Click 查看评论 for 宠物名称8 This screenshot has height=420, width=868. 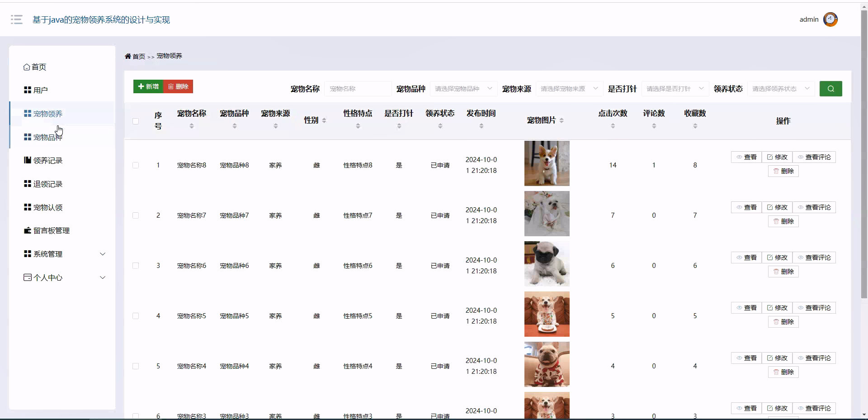coord(814,157)
